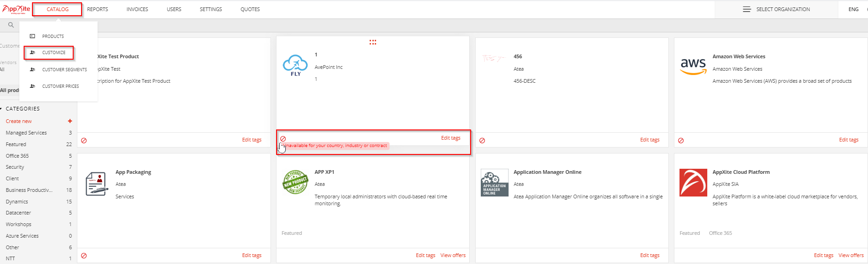868x264 pixels.
Task: Click the Application Manager Online title
Action: coord(547,172)
